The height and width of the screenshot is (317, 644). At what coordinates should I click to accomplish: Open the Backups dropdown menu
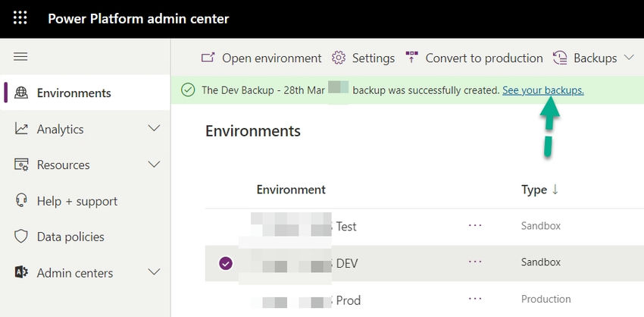click(x=594, y=58)
